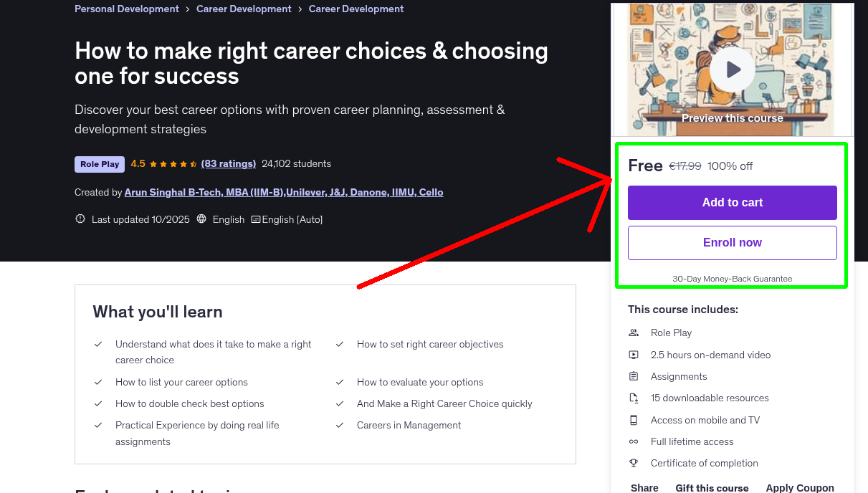Click the Add to cart button

pyautogui.click(x=732, y=202)
